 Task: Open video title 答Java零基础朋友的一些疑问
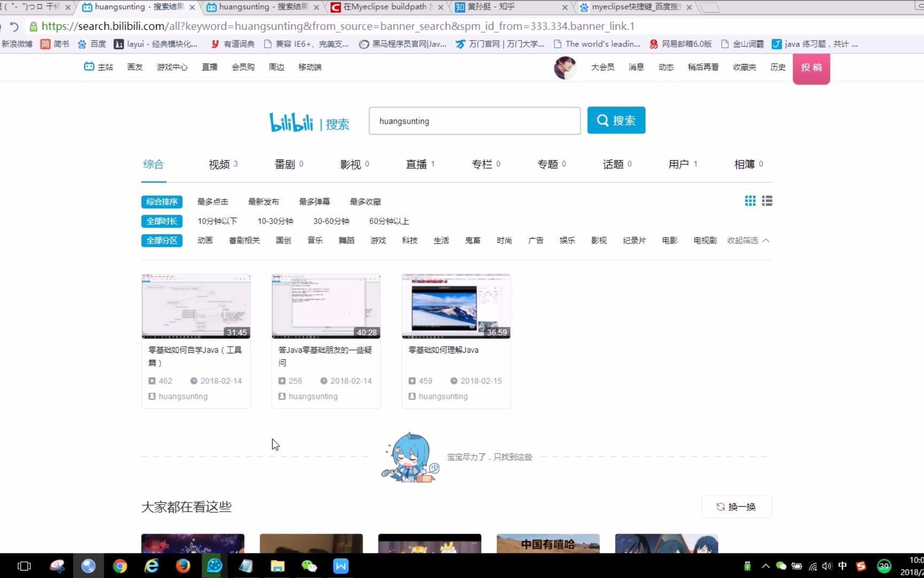(x=325, y=356)
